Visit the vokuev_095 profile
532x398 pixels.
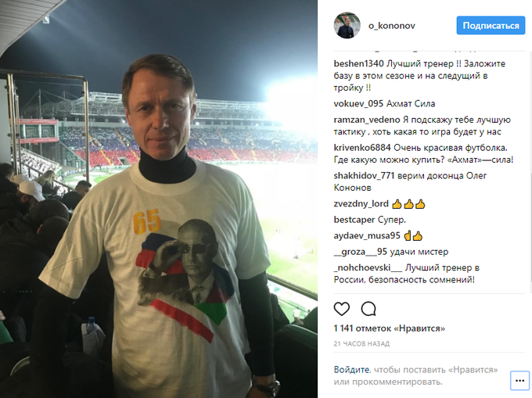click(x=358, y=103)
